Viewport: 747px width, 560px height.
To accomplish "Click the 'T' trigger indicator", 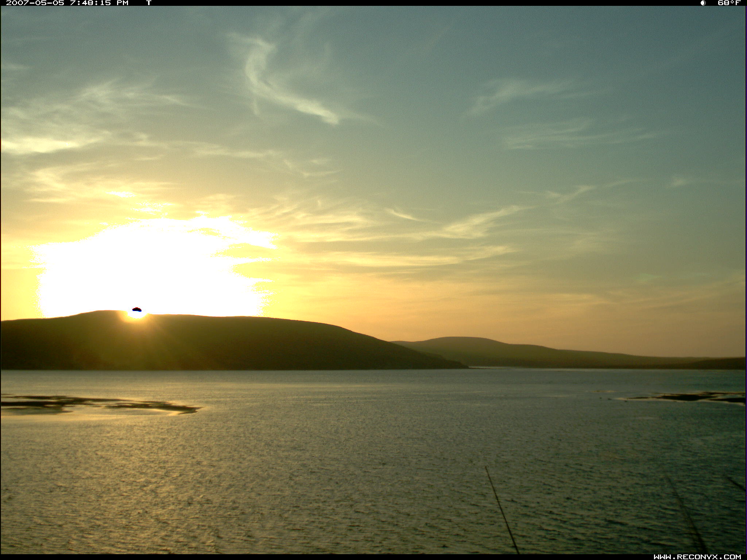I will pos(148,3).
